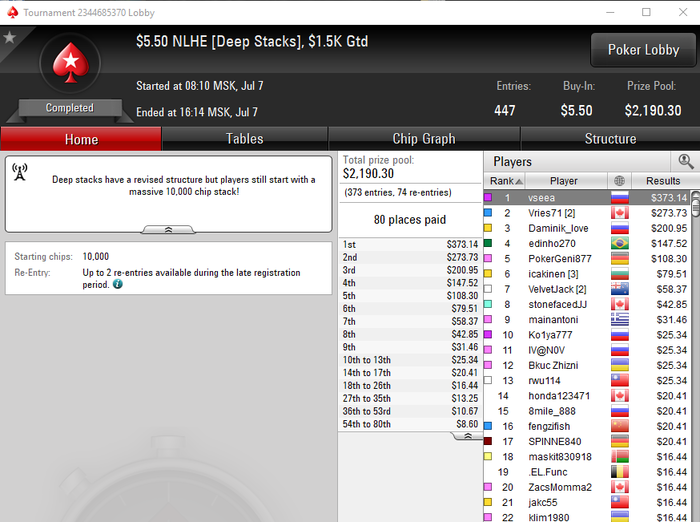Click the Poker Lobby button
The image size is (700, 522).
643,50
